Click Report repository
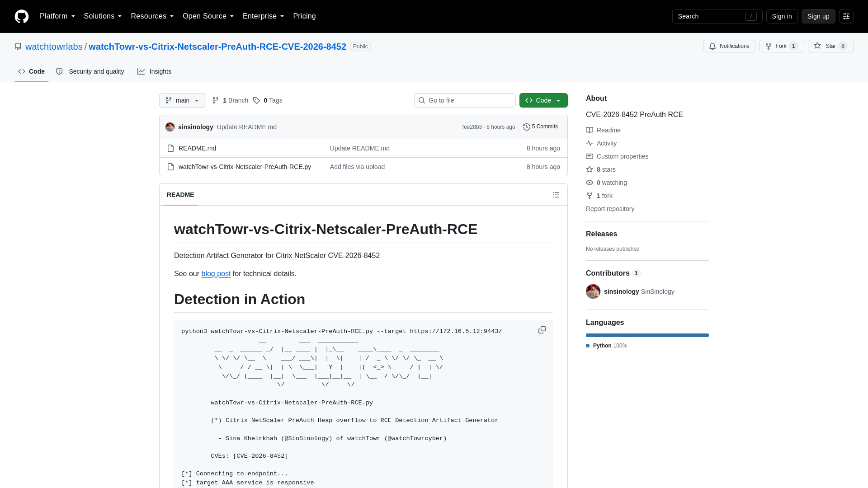This screenshot has width=868, height=488. click(610, 209)
